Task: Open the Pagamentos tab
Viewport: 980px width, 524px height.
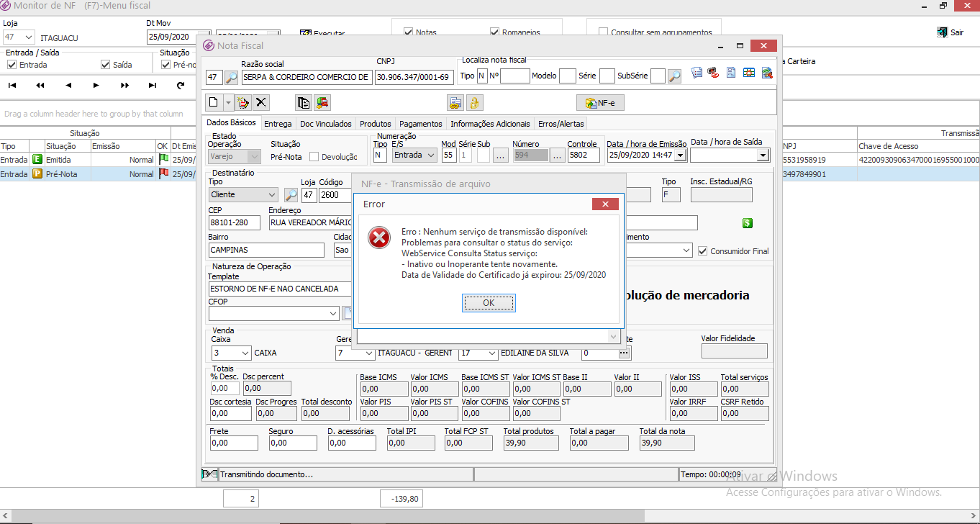Action: 420,124
